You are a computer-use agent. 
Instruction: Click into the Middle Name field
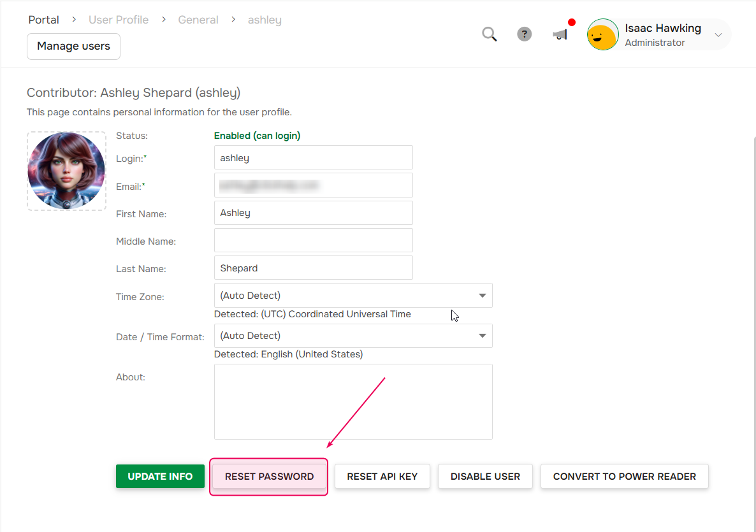point(313,240)
